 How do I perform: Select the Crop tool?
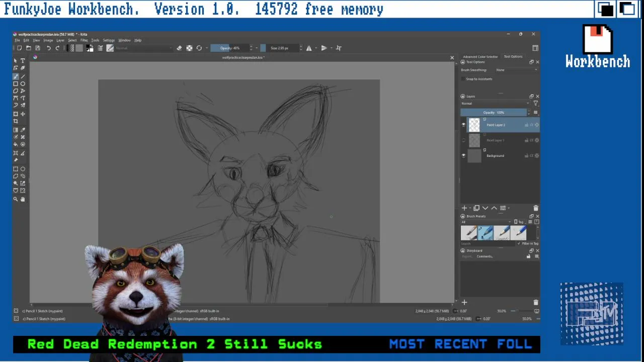[x=16, y=121]
